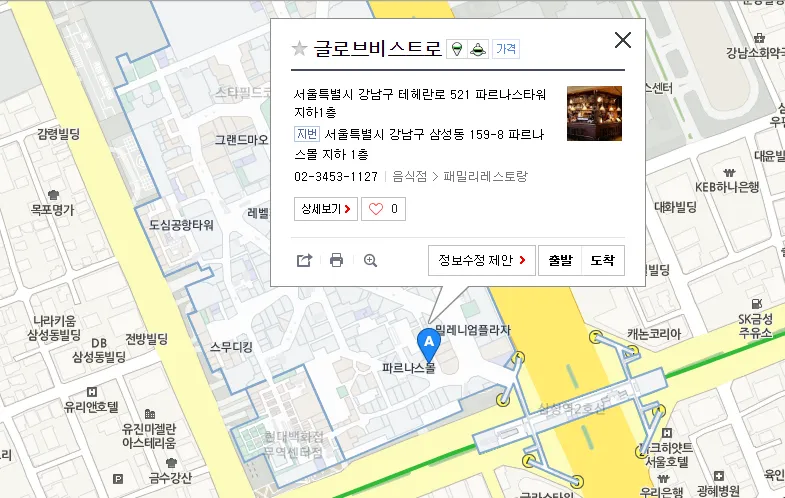This screenshot has width=785, height=498.
Task: Click the share icon in popup
Action: coord(304,260)
